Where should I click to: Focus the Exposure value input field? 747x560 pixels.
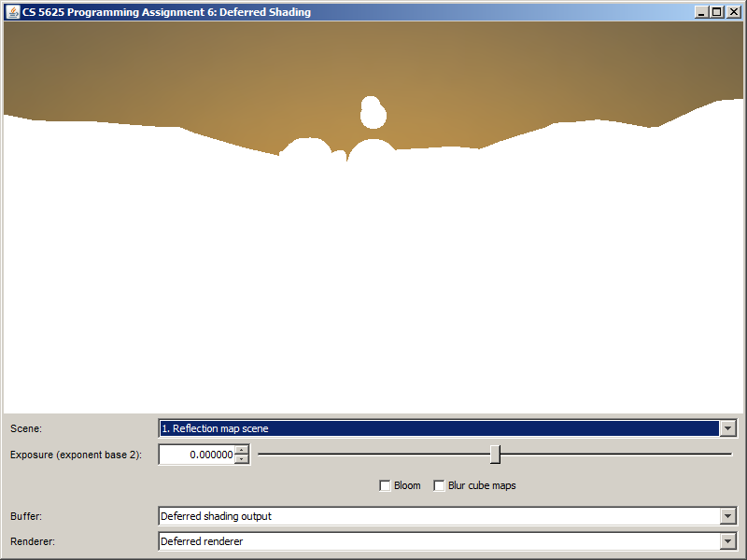pos(197,455)
